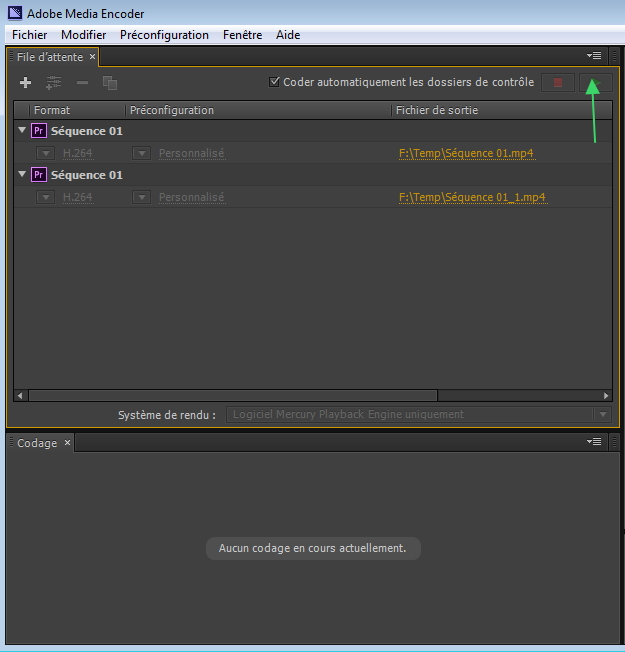Viewport: 625px width, 652px height.
Task: Select the File d'attente tab
Action: pos(50,57)
